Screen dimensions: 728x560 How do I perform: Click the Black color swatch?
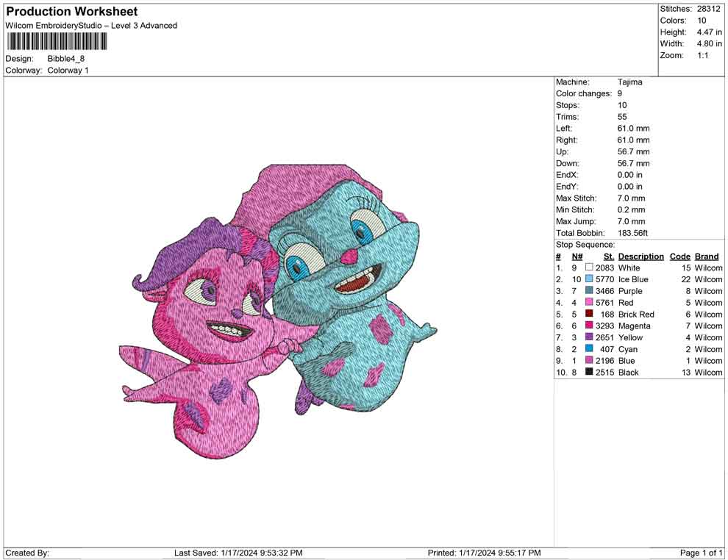click(589, 372)
